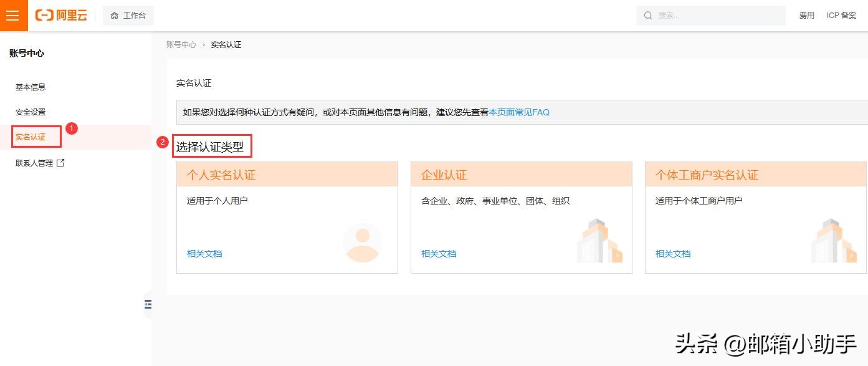
Task: Switch to 基本信息 in the sidebar
Action: point(30,87)
